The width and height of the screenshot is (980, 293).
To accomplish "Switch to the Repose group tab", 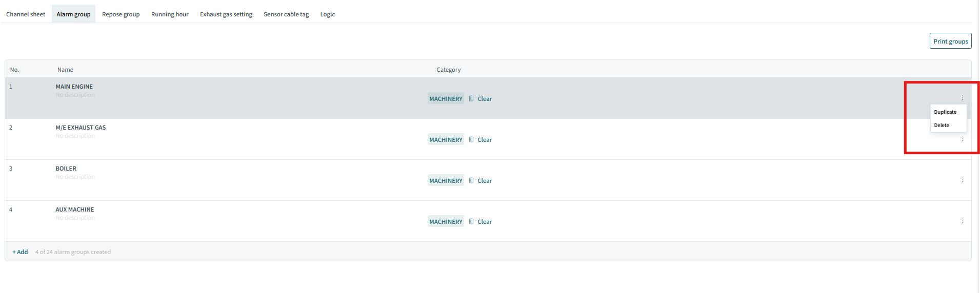I will [x=121, y=14].
